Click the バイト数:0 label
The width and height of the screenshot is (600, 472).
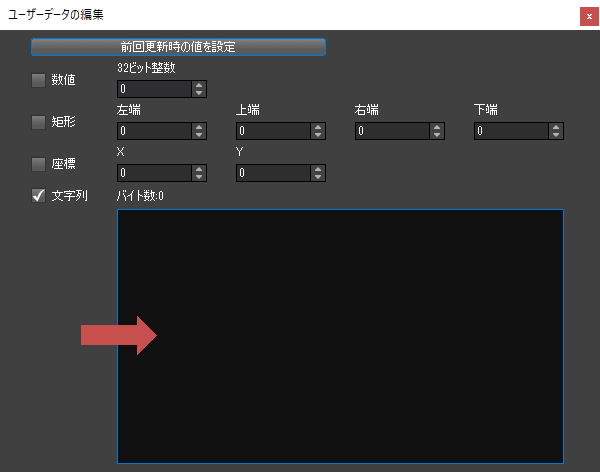coord(140,196)
